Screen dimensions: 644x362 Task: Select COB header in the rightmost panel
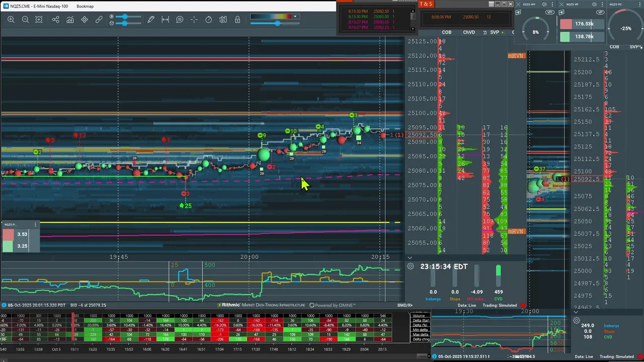pyautogui.click(x=614, y=47)
